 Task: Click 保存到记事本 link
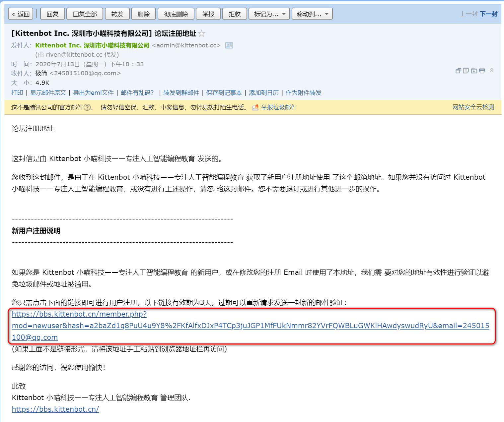click(x=224, y=92)
